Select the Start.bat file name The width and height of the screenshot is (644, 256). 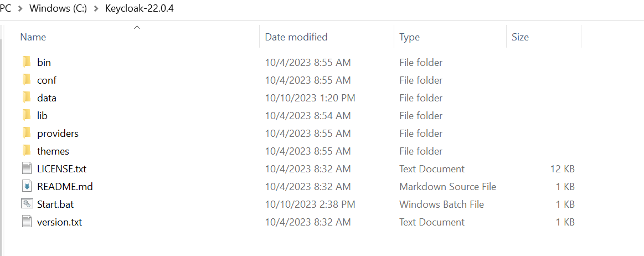(x=55, y=204)
